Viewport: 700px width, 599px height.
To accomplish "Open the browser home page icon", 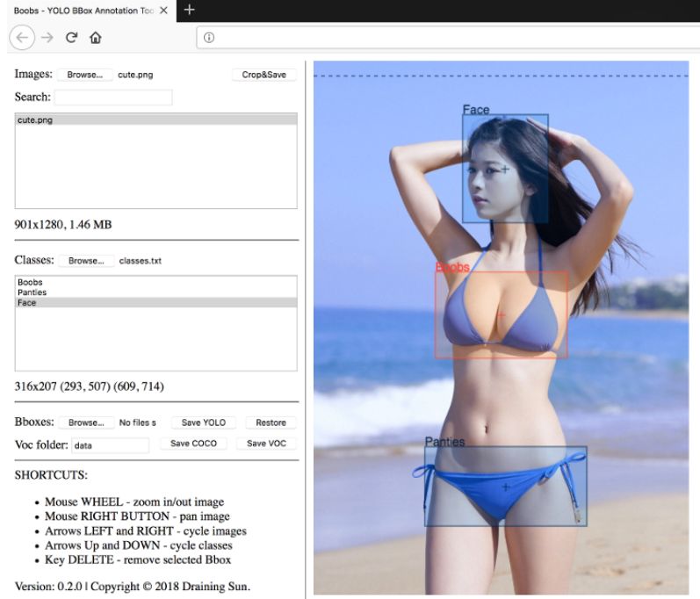I will coord(95,38).
